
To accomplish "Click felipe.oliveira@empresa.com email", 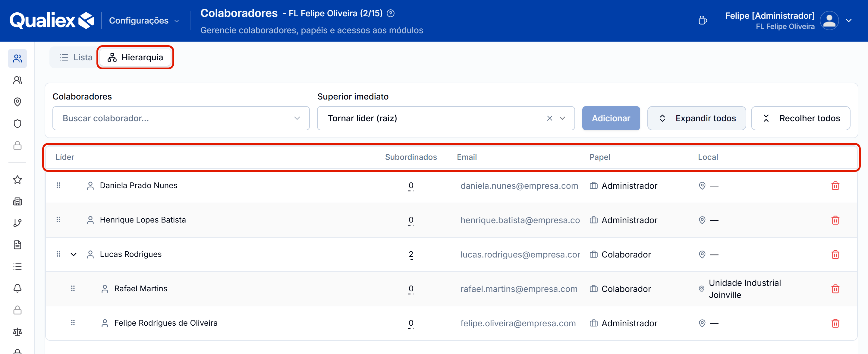I will tap(518, 323).
